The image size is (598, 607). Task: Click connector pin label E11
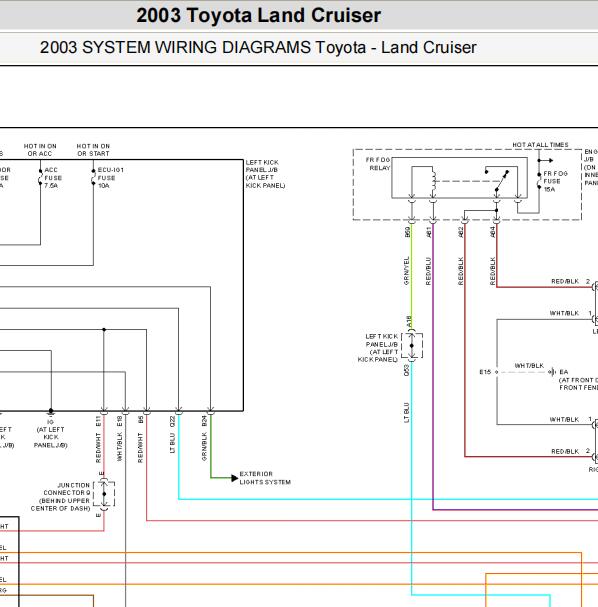98,422
